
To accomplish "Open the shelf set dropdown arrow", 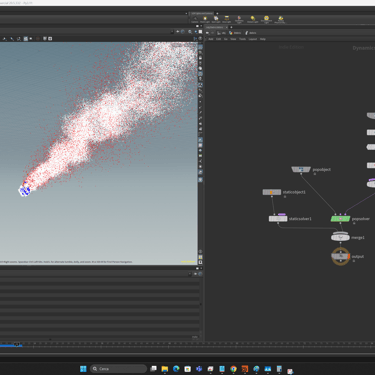I will [x=186, y=14].
